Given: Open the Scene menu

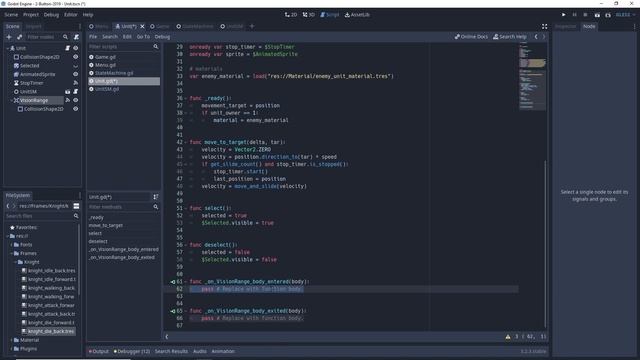Looking at the screenshot, I should coord(11,15).
